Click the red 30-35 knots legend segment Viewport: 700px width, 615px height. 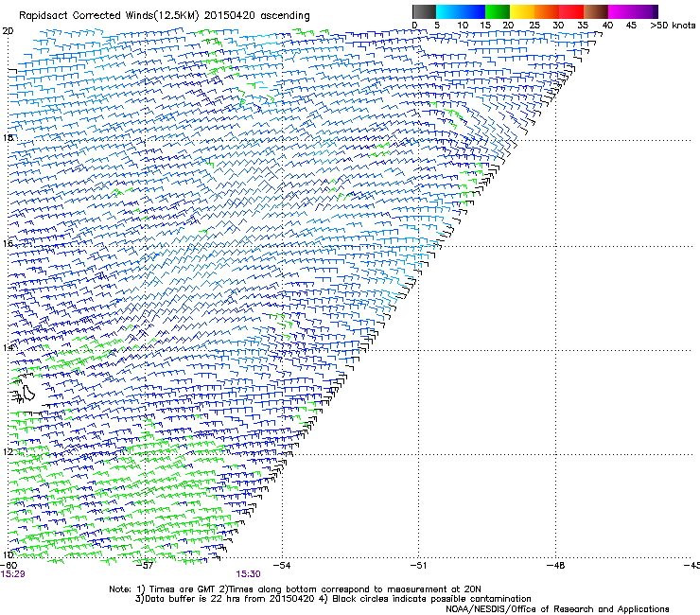571,11
